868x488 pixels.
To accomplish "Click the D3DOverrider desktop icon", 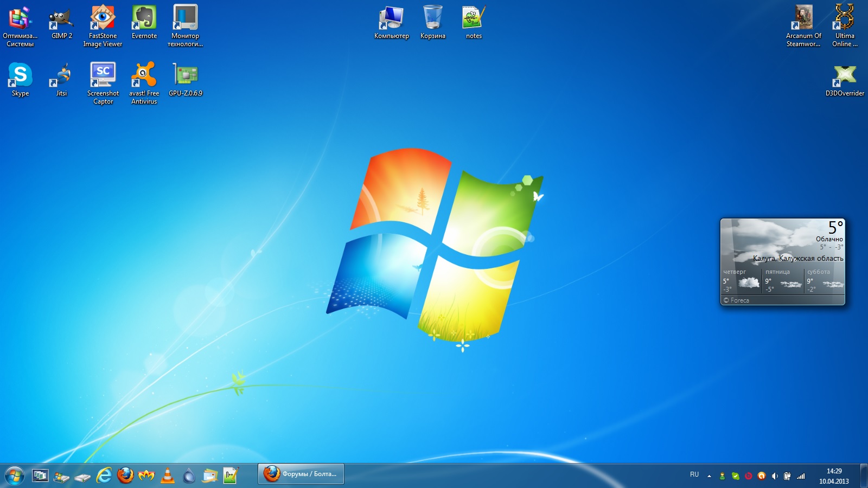I will pos(845,80).
